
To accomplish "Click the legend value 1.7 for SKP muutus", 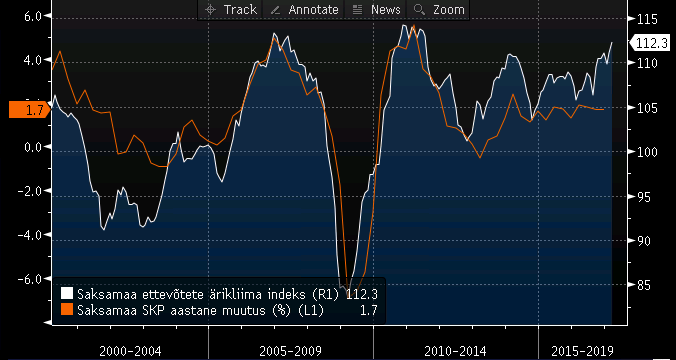I will (369, 310).
